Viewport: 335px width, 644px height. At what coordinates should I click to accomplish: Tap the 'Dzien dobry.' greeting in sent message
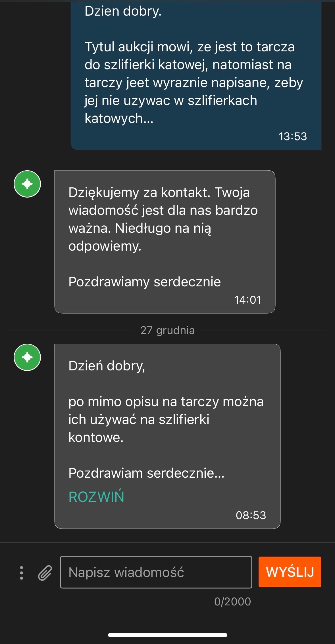tap(123, 11)
